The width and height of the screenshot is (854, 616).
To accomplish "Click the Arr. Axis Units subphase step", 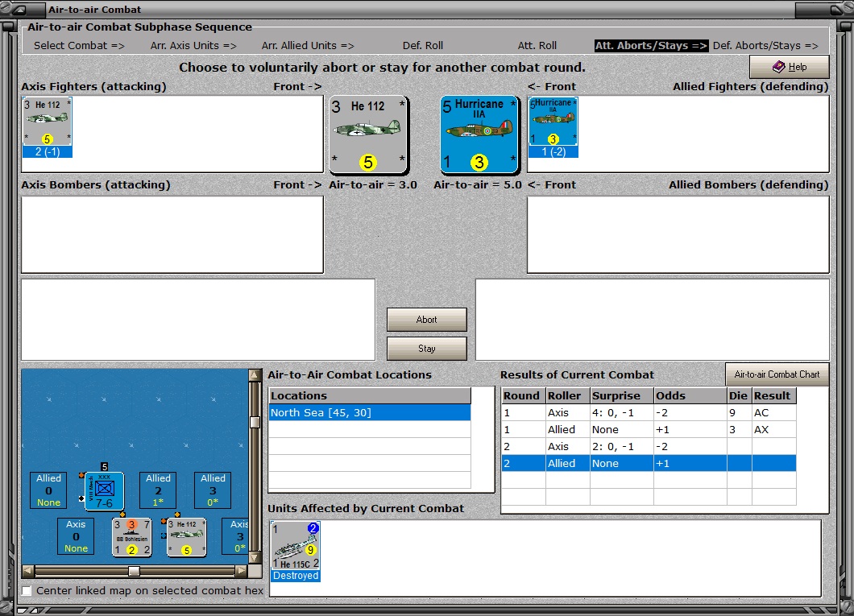I will click(x=193, y=46).
